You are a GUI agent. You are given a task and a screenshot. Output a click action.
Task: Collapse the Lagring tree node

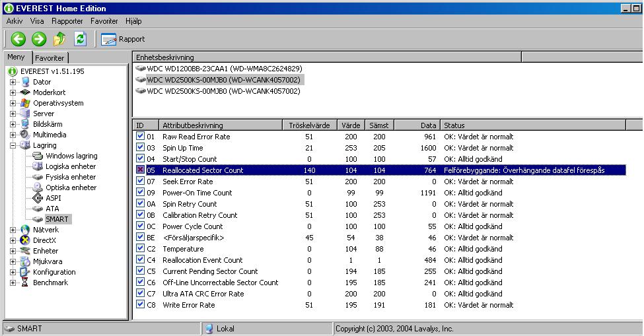(x=13, y=146)
